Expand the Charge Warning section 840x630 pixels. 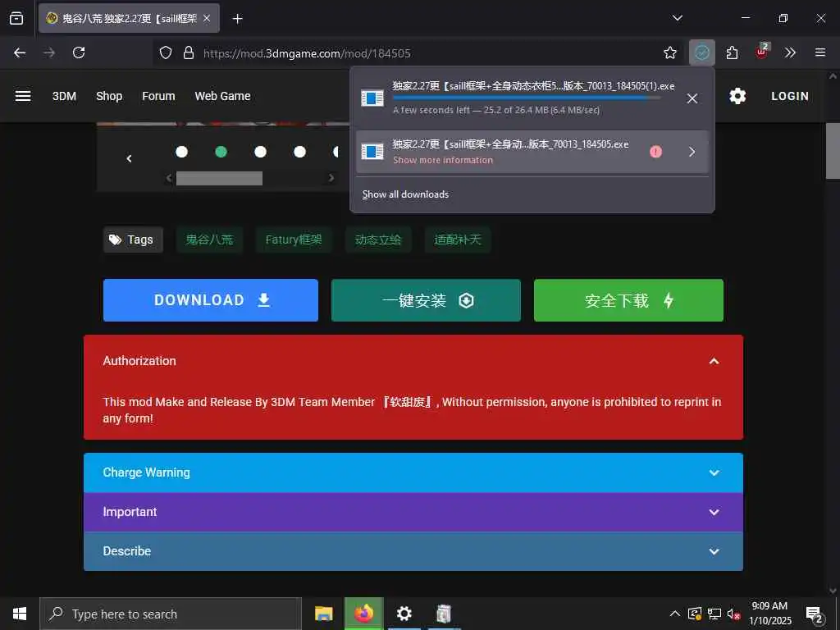(x=413, y=472)
